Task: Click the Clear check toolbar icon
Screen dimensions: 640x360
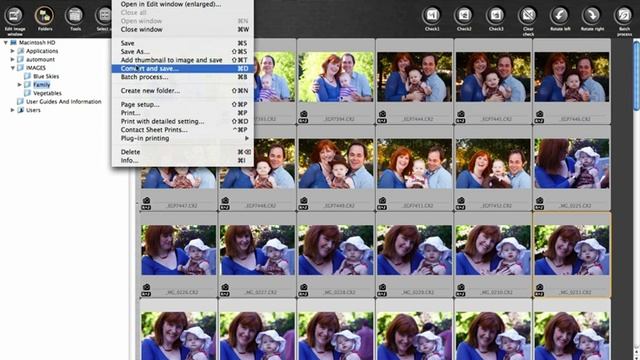Action: click(x=528, y=16)
